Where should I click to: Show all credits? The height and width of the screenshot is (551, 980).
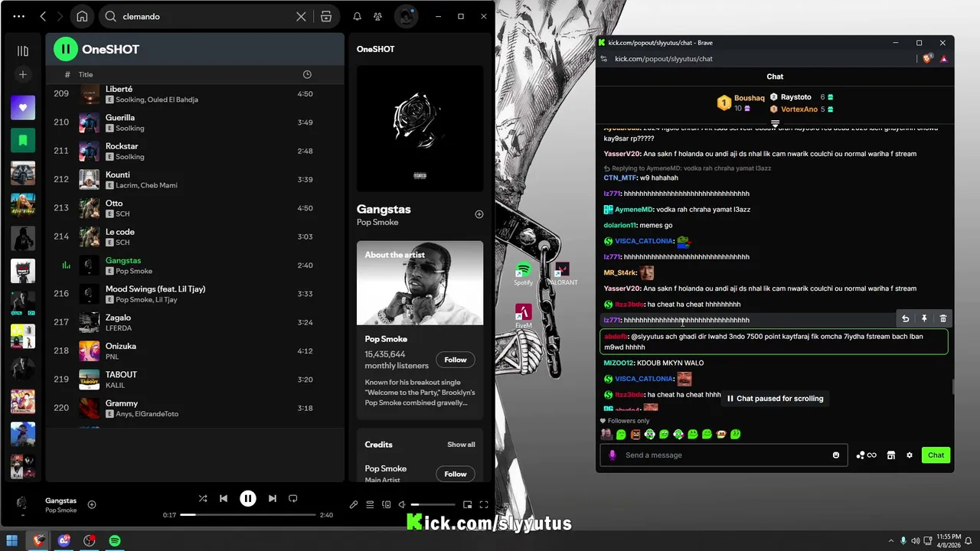pos(461,445)
